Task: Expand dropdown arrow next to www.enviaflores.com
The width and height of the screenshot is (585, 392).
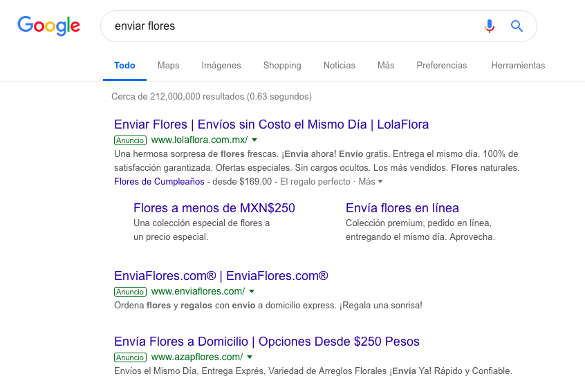Action: 252,292
